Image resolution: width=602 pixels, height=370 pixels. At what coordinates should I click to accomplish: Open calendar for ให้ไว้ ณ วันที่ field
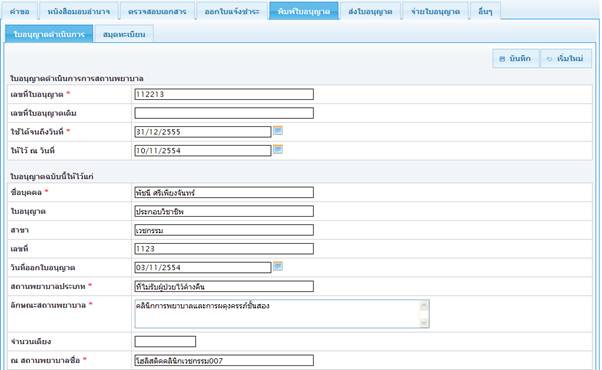point(278,149)
